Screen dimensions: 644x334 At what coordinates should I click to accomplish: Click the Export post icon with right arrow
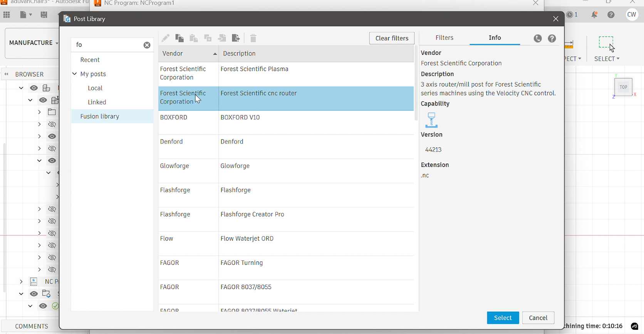236,38
